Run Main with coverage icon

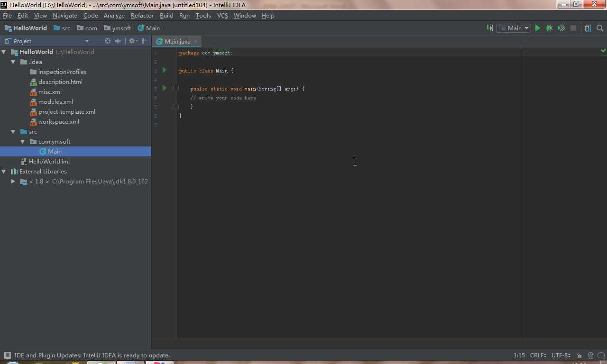561,28
